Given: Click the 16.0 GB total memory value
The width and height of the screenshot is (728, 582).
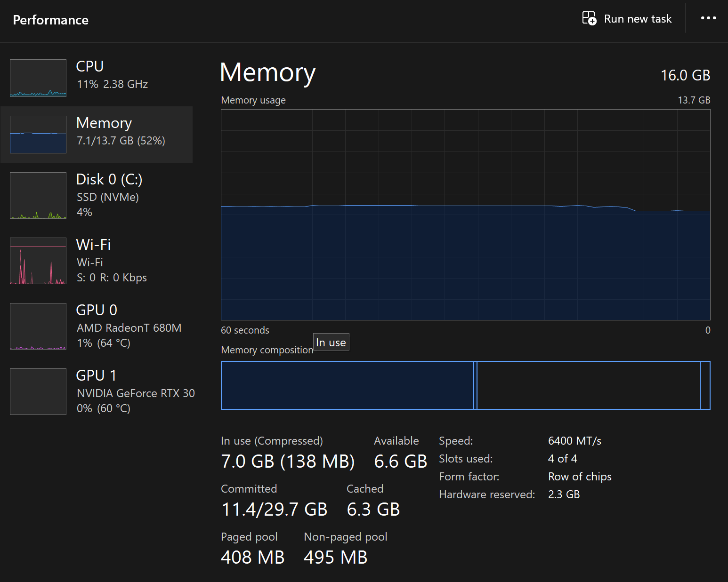Looking at the screenshot, I should tap(685, 75).
